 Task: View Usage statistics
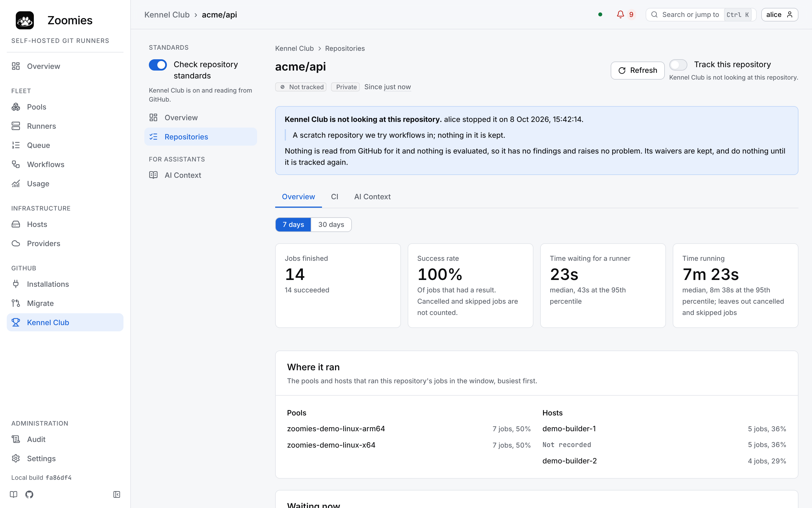(65, 183)
